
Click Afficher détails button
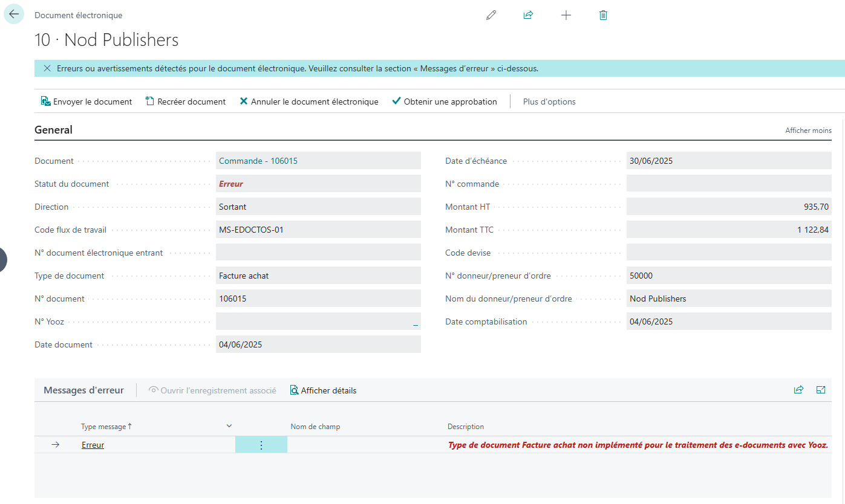pyautogui.click(x=324, y=390)
